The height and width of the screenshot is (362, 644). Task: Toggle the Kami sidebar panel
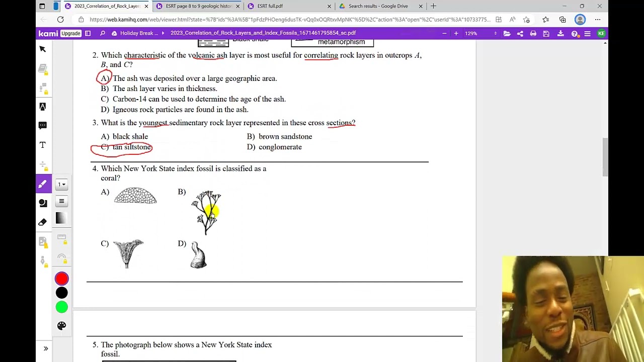pyautogui.click(x=88, y=33)
